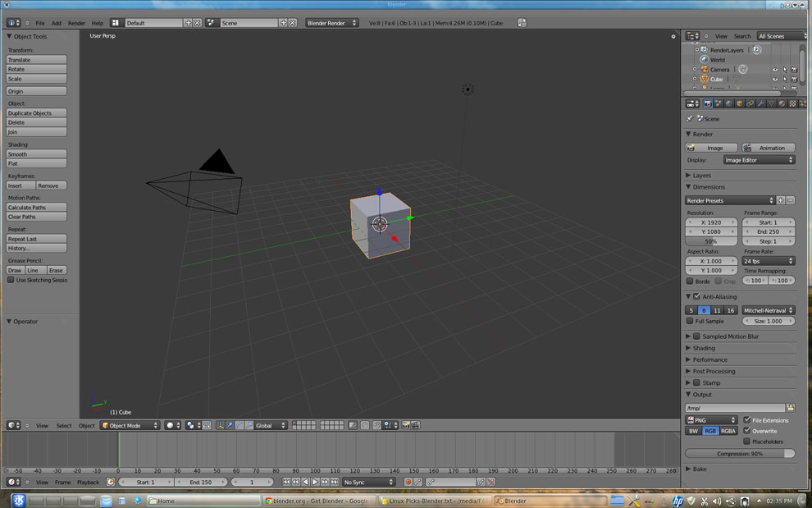Open the 24 fps frame rate dropdown
This screenshot has width=812, height=508.
768,261
